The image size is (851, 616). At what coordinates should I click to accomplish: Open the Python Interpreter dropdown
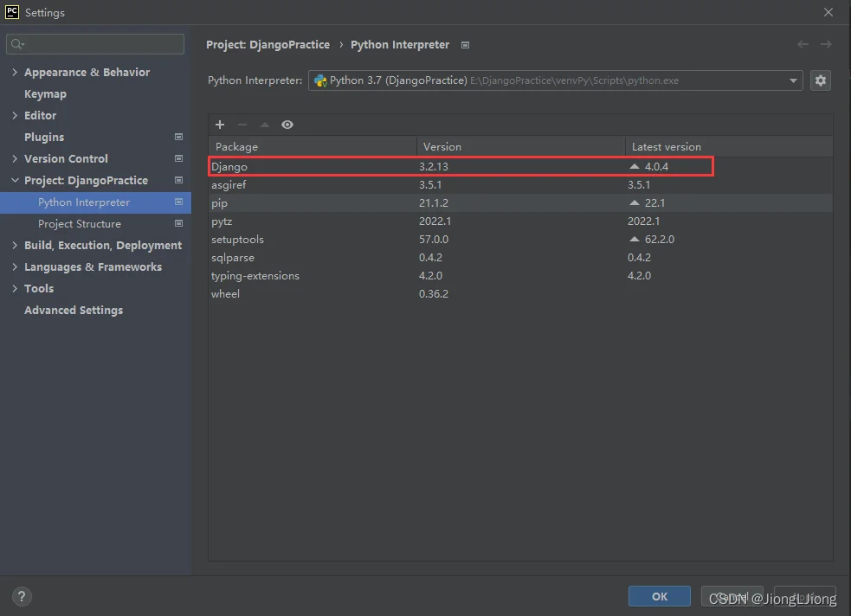555,80
